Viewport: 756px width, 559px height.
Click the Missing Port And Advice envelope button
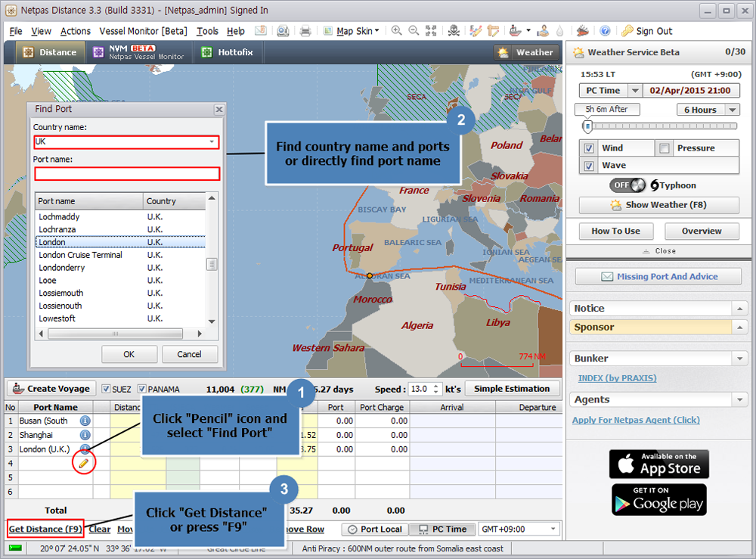[658, 276]
